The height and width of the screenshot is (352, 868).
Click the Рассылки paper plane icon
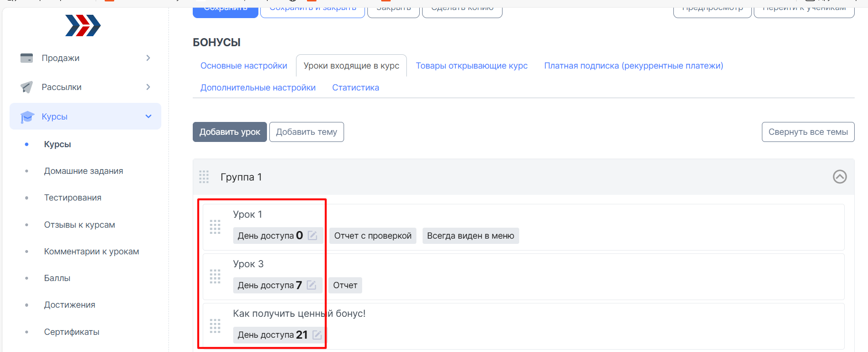tap(27, 87)
